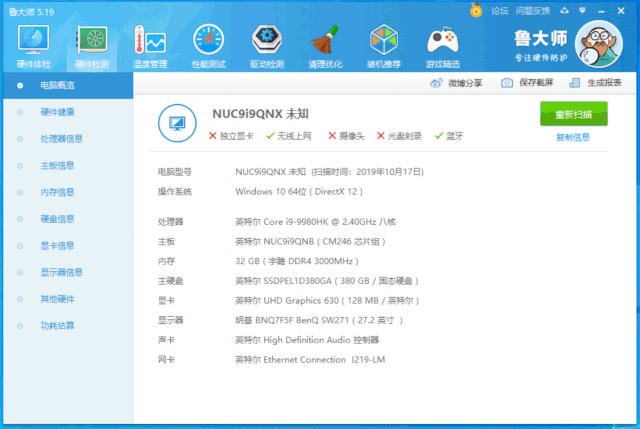
Task: Open the 问题反馈 feedback link
Action: pyautogui.click(x=533, y=11)
